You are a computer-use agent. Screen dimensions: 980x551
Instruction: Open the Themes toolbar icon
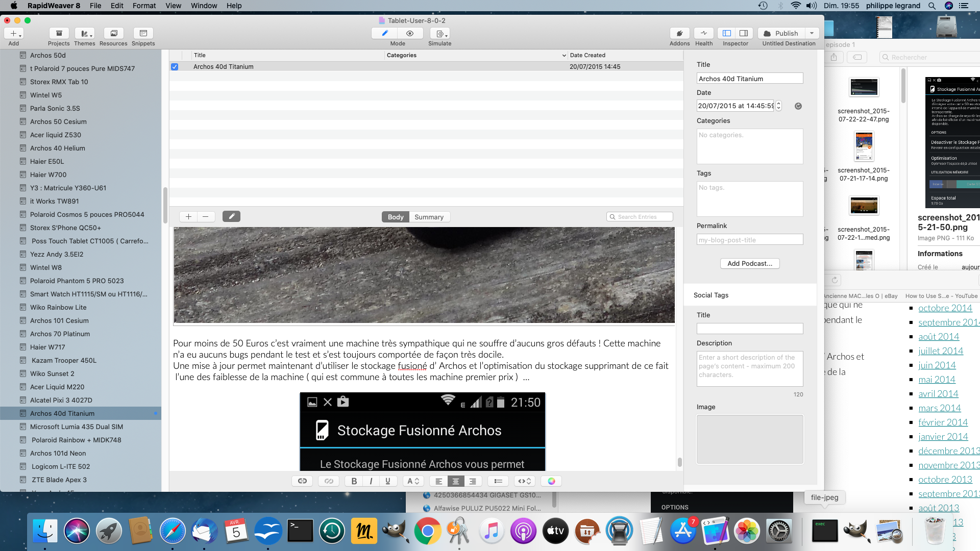click(x=84, y=33)
